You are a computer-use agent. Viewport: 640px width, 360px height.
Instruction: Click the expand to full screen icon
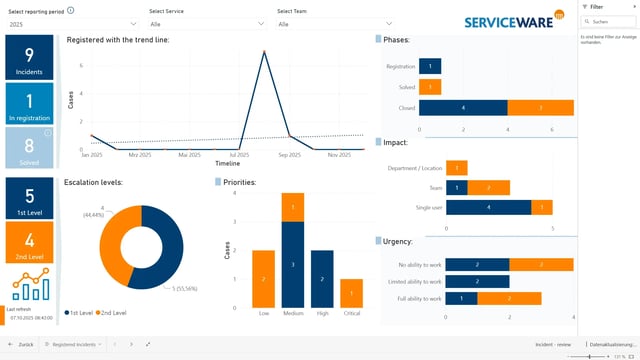point(148,344)
